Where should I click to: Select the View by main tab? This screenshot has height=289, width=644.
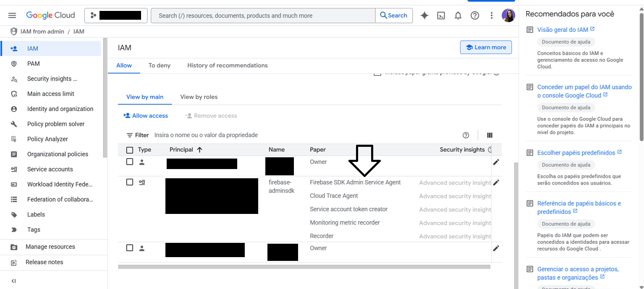point(145,97)
